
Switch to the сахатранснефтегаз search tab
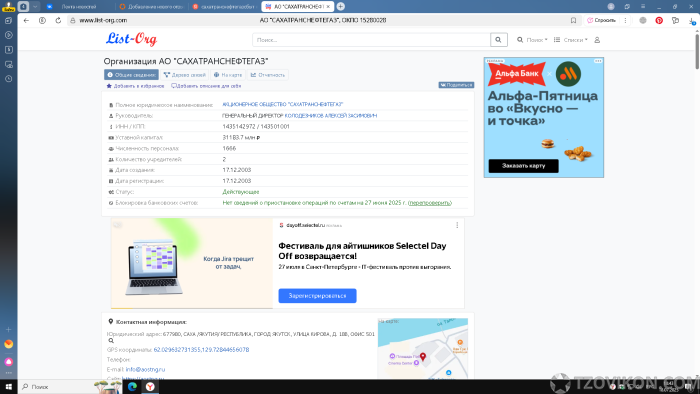pos(224,7)
